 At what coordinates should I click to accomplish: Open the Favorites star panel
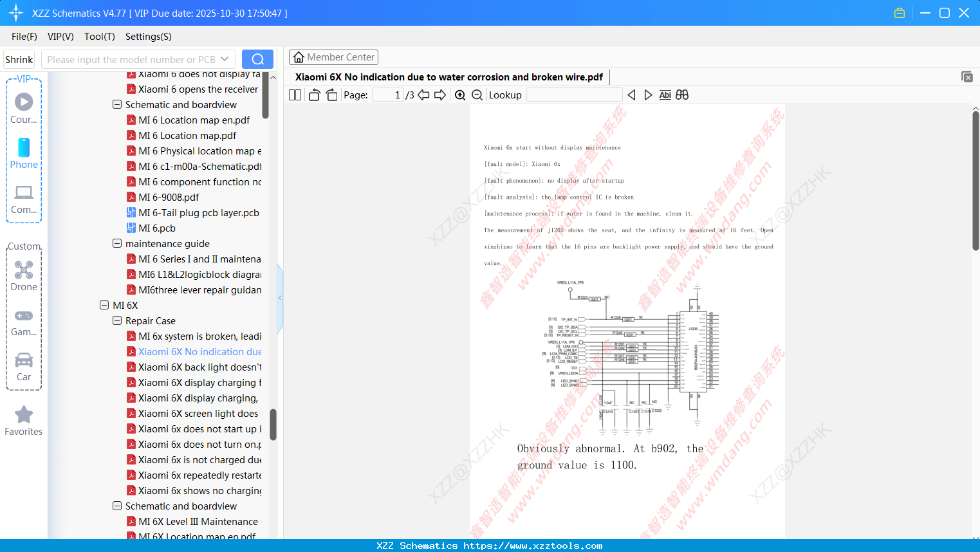coord(24,421)
